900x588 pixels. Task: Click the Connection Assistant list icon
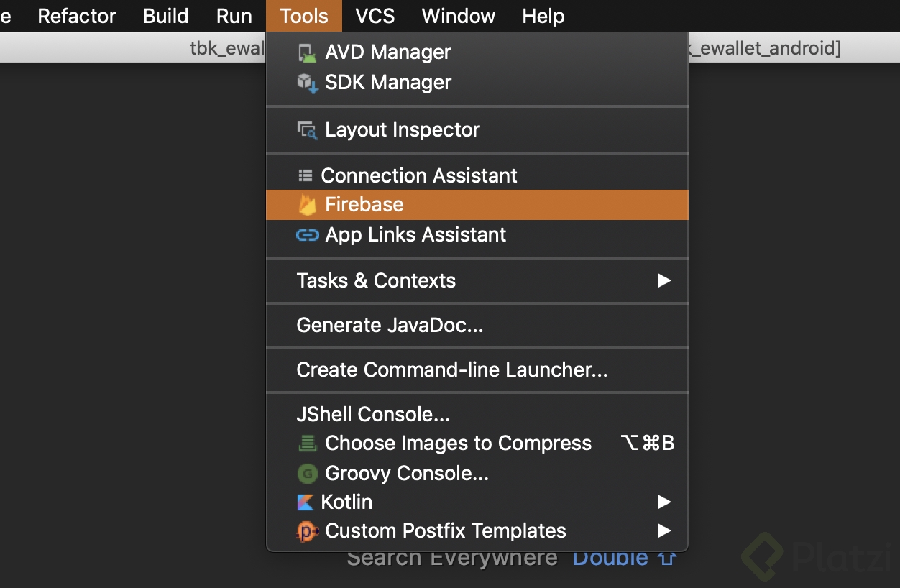[x=306, y=175]
